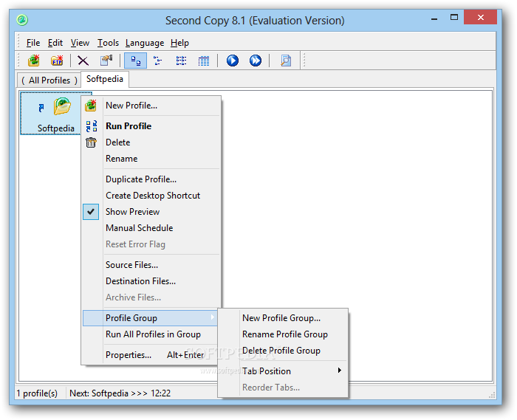The height and width of the screenshot is (420, 517).
Task: Open the View menu
Action: [x=80, y=43]
